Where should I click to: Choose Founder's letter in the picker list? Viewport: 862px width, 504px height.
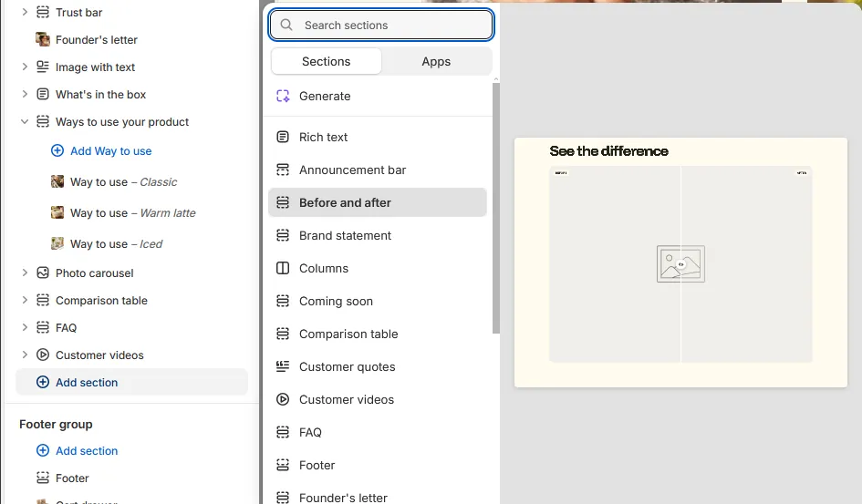click(378, 498)
